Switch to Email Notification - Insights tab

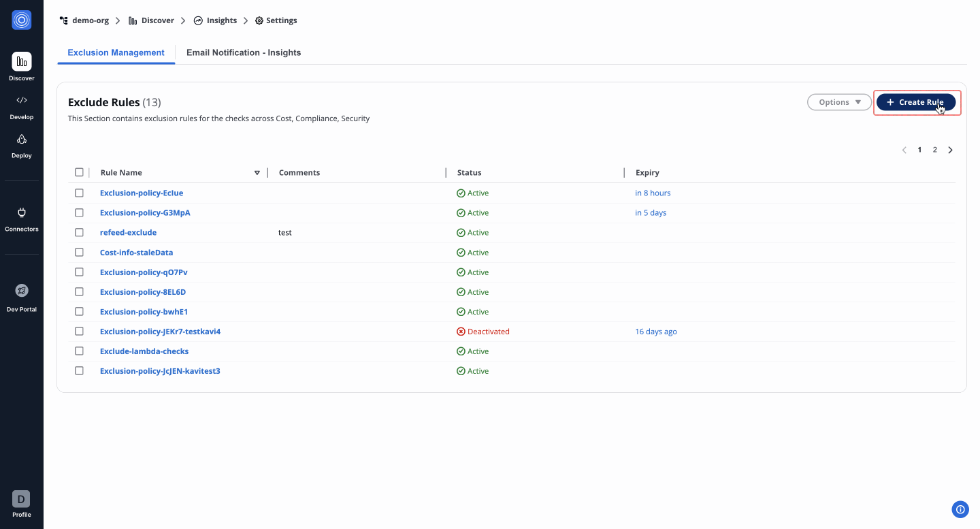click(244, 52)
